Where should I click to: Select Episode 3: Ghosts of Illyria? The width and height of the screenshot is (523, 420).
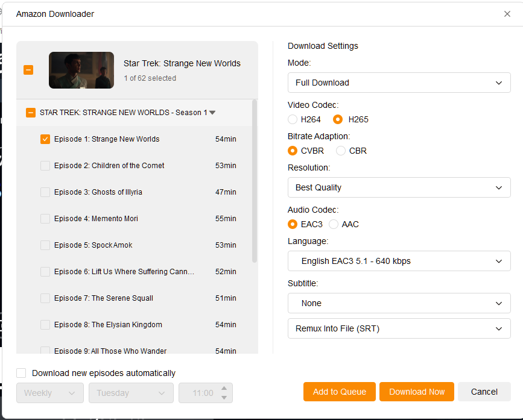pyautogui.click(x=45, y=192)
